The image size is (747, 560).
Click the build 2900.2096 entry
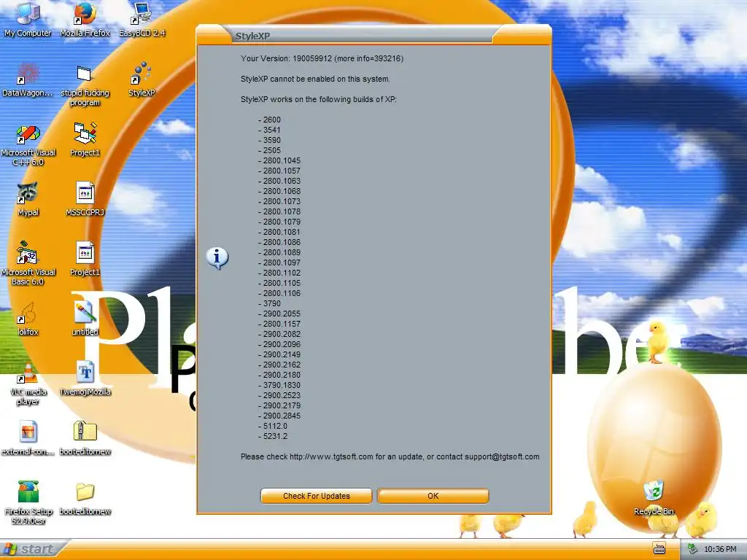click(x=279, y=344)
